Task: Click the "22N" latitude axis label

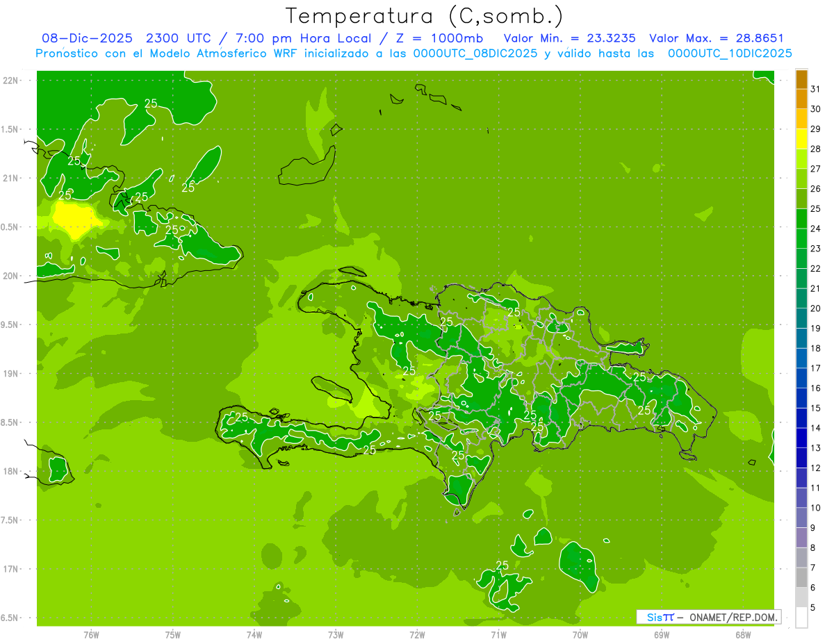Action: (x=10, y=81)
